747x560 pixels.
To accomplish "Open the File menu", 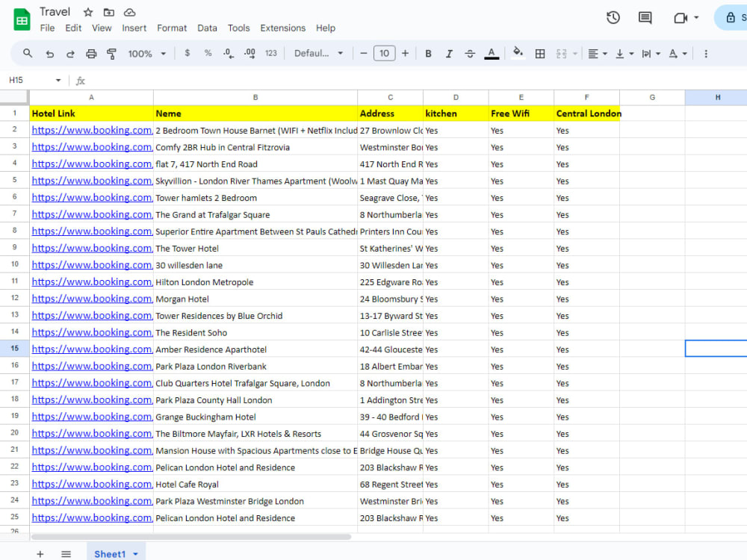I will click(x=47, y=28).
